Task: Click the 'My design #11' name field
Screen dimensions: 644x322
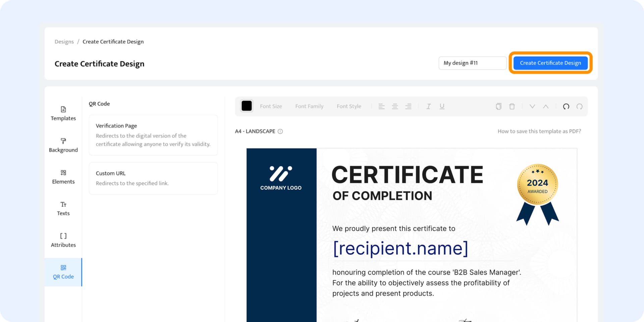Action: point(472,63)
